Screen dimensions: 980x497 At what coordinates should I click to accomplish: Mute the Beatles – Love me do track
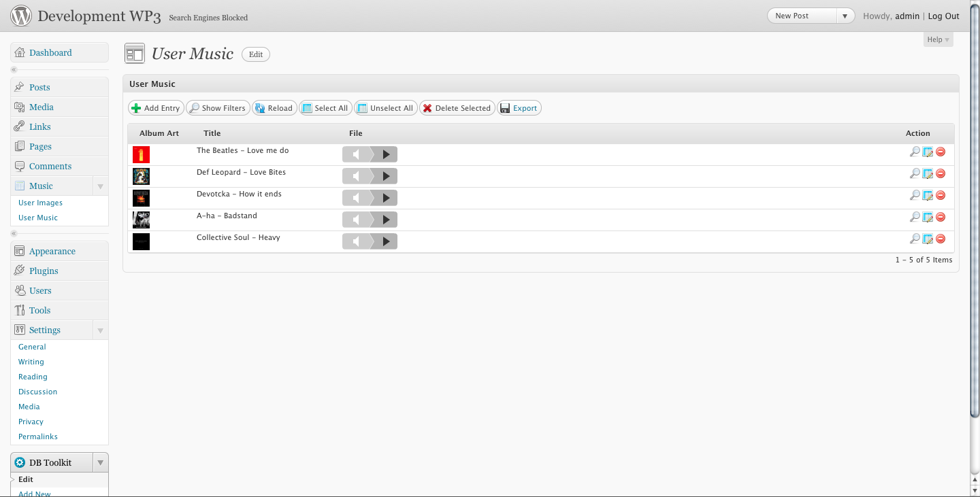356,154
